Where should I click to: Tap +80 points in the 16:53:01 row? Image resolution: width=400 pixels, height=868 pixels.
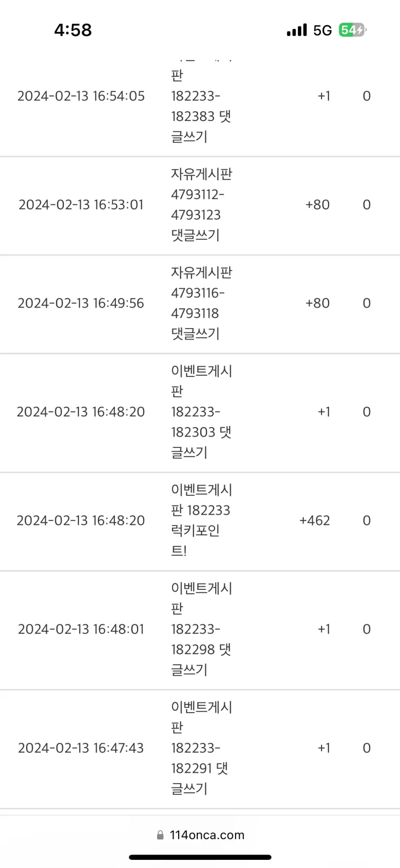click(x=318, y=205)
